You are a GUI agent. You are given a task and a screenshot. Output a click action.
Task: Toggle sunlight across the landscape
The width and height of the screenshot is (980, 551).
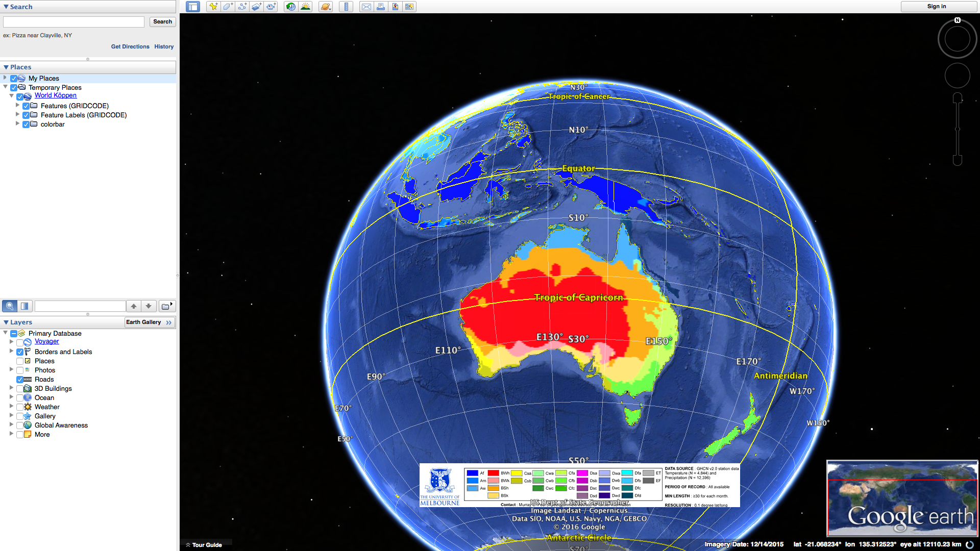(305, 7)
